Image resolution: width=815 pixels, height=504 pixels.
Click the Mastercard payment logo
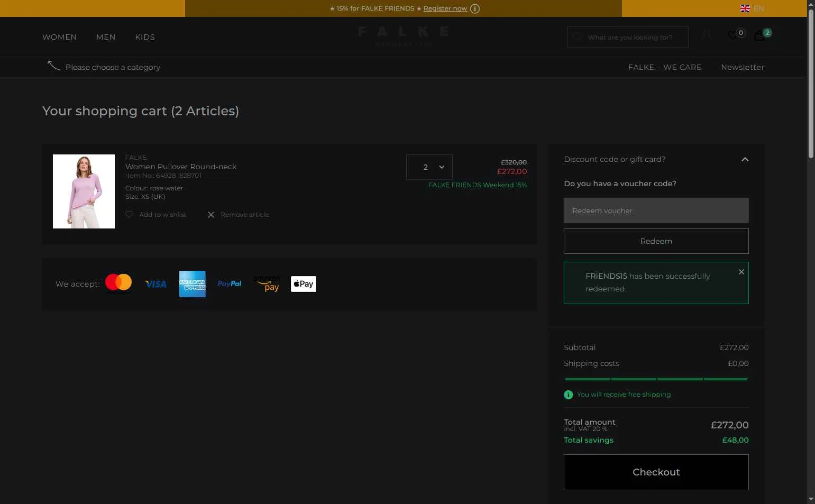click(x=118, y=282)
